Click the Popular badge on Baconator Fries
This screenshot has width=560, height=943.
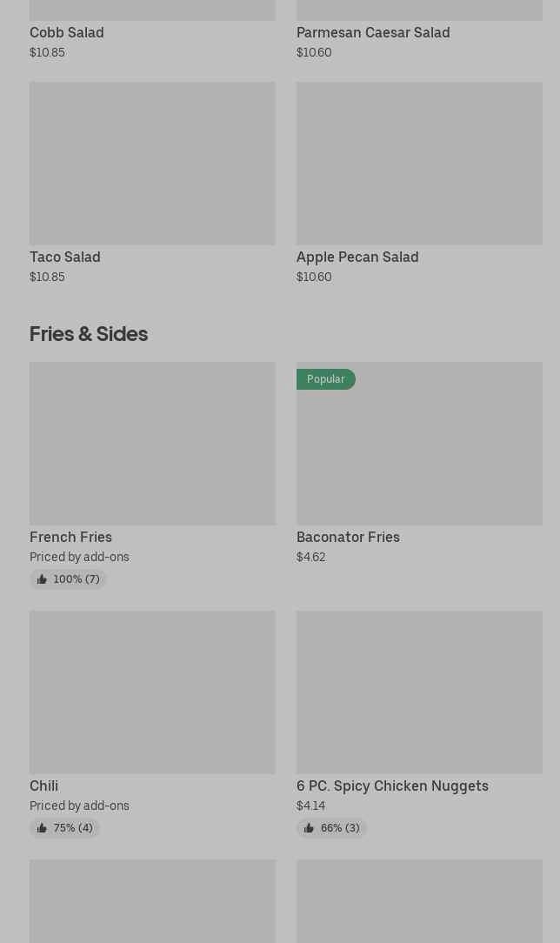tap(325, 379)
